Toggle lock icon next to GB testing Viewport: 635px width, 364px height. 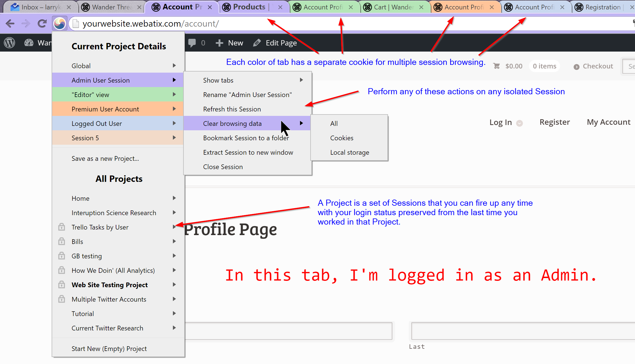62,256
